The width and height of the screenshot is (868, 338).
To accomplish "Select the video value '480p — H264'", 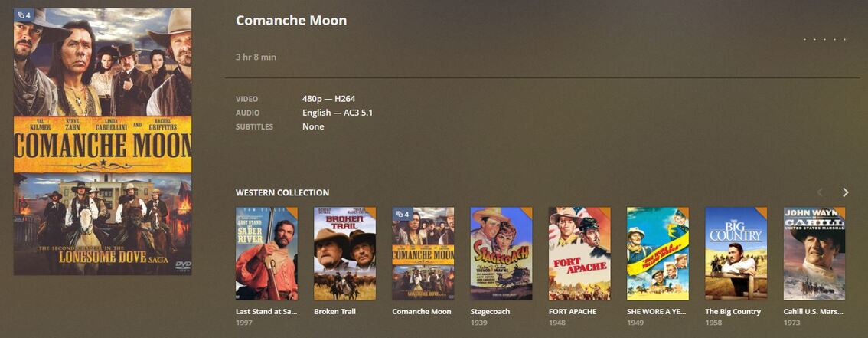I will (x=329, y=99).
